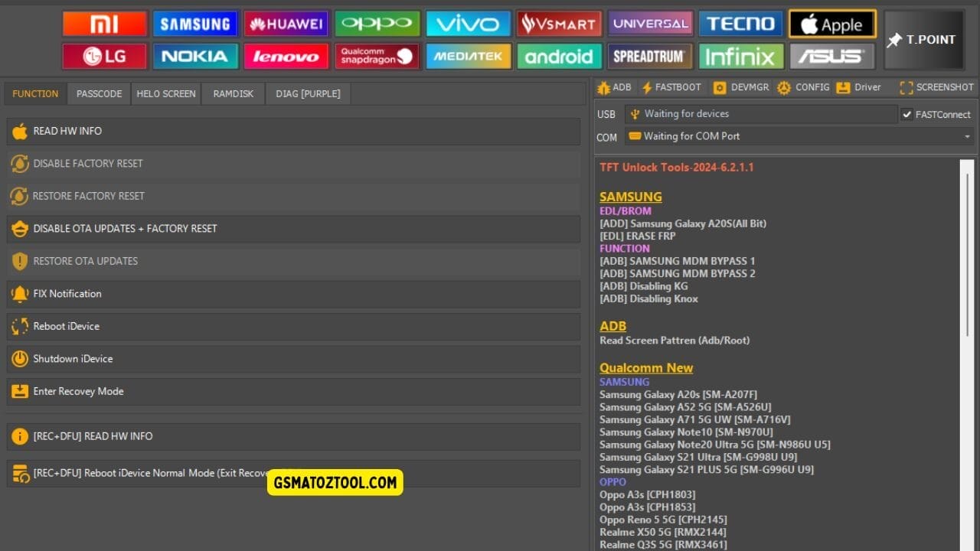Screen dimensions: 980x551
Task: Open the Apple brand section
Action: [x=831, y=23]
